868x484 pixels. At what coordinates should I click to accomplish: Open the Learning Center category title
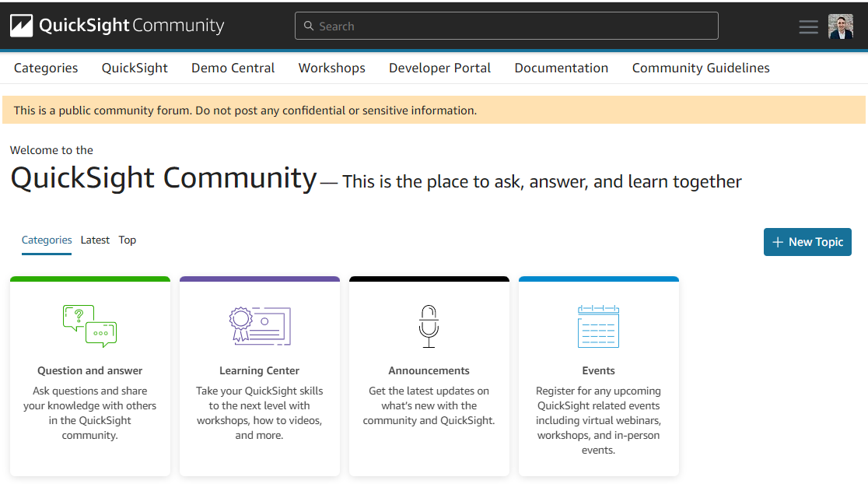tap(259, 370)
